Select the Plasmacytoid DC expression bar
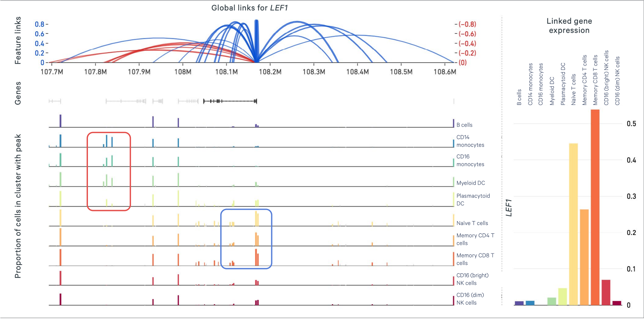This screenshot has height=319, width=644. [x=563, y=296]
